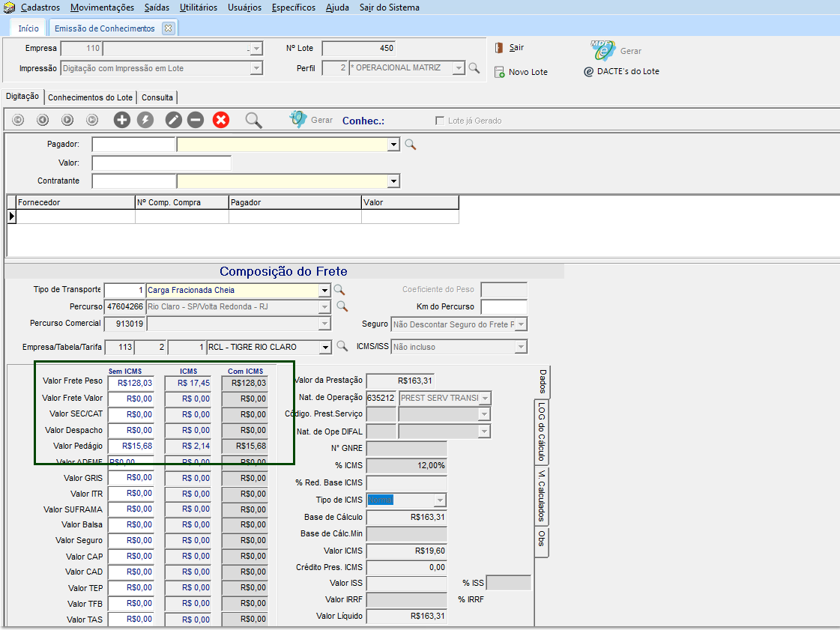Click the minus remove record icon

[195, 120]
